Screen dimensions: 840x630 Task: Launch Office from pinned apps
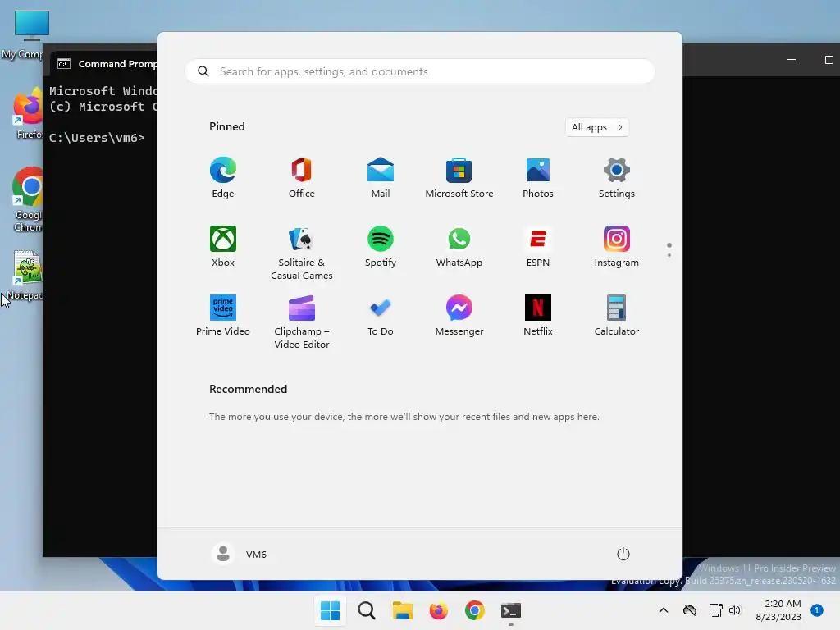[x=302, y=178]
